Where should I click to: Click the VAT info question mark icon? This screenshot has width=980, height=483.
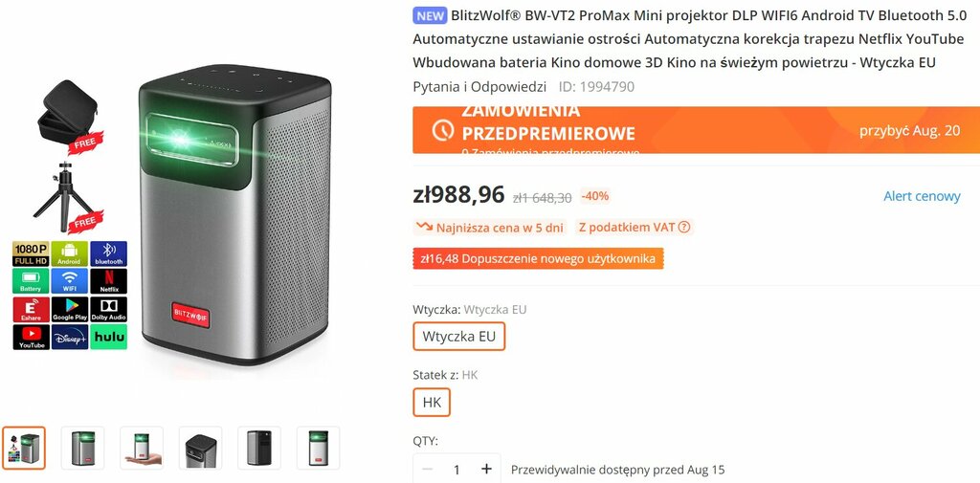click(x=684, y=228)
